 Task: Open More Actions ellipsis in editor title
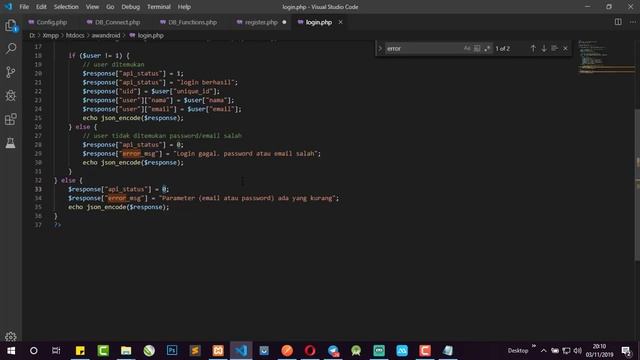(633, 22)
